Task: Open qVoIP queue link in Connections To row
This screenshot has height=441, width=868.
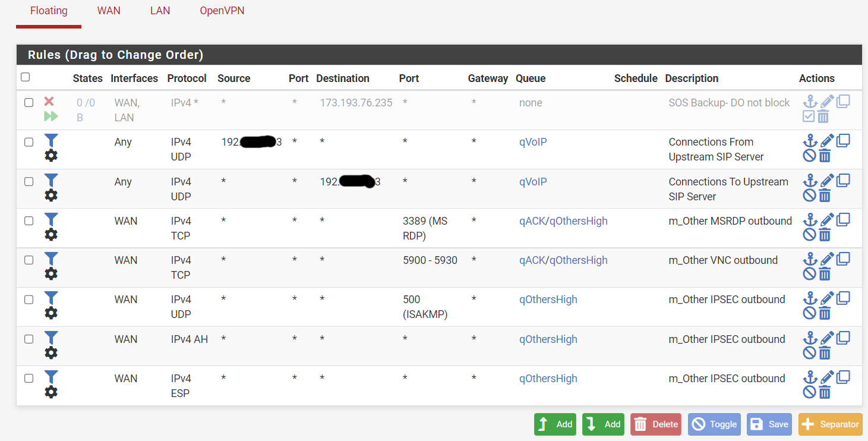Action: point(533,182)
